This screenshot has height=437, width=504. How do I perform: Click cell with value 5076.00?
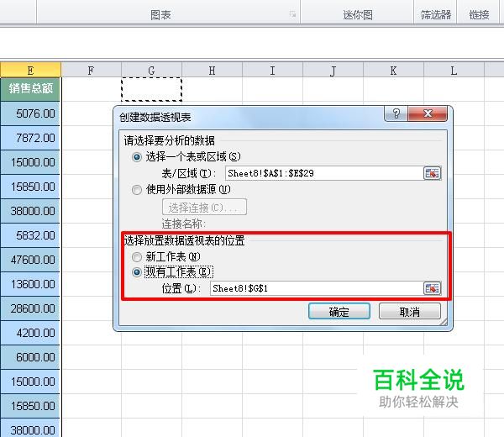pyautogui.click(x=30, y=113)
